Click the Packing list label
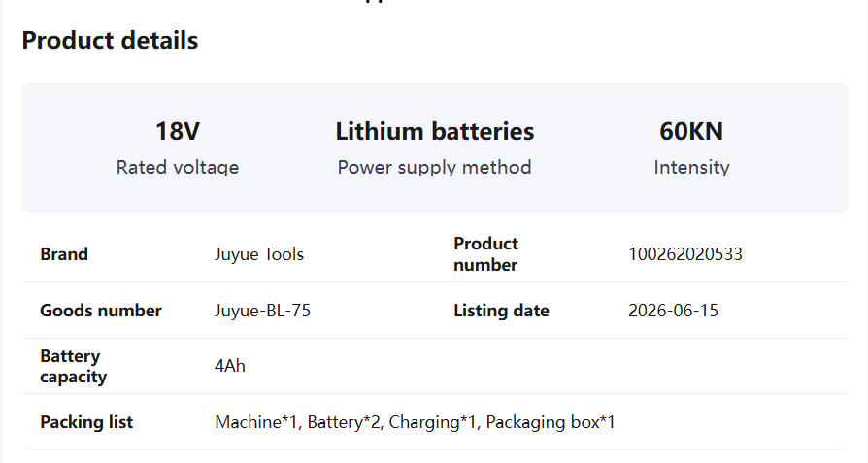This screenshot has height=463, width=868. click(x=86, y=422)
